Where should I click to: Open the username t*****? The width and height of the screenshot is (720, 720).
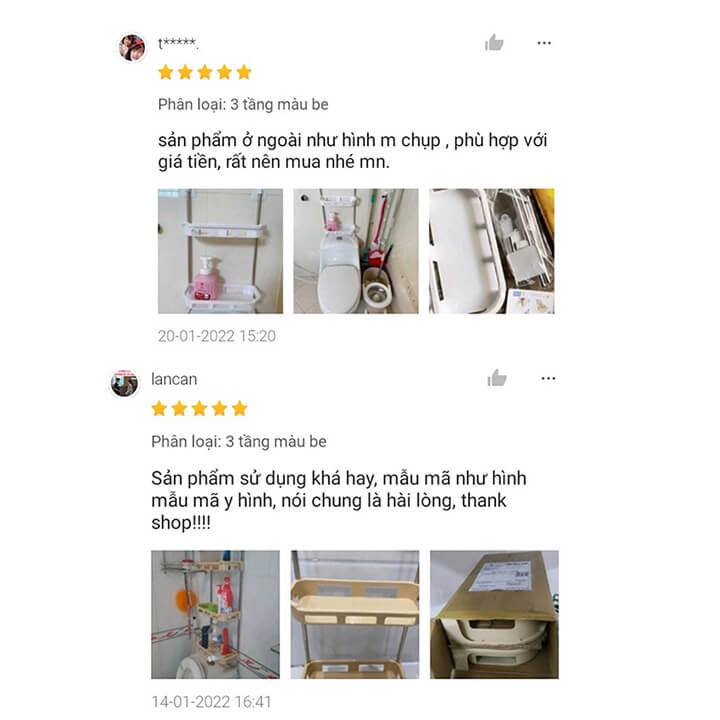click(178, 44)
